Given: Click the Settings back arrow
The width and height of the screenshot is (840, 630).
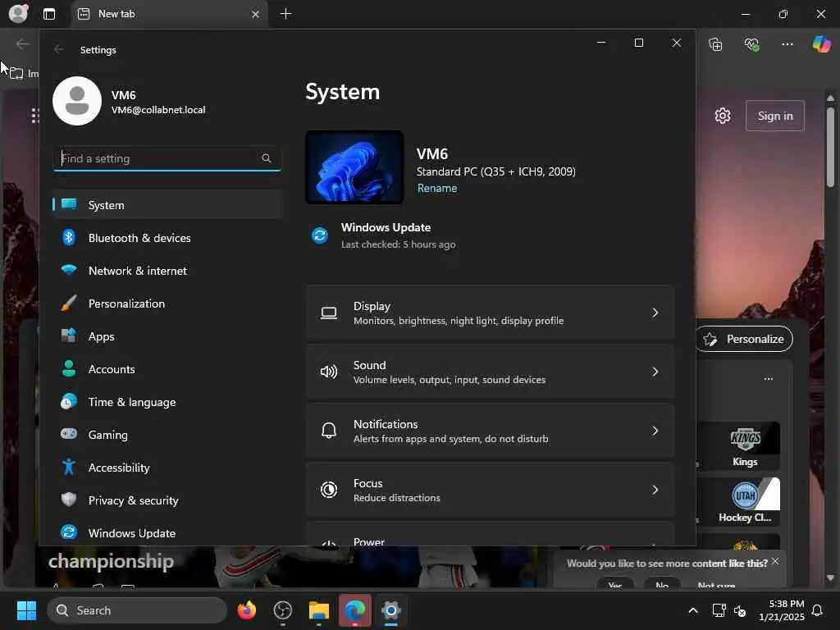Looking at the screenshot, I should pyautogui.click(x=58, y=49).
